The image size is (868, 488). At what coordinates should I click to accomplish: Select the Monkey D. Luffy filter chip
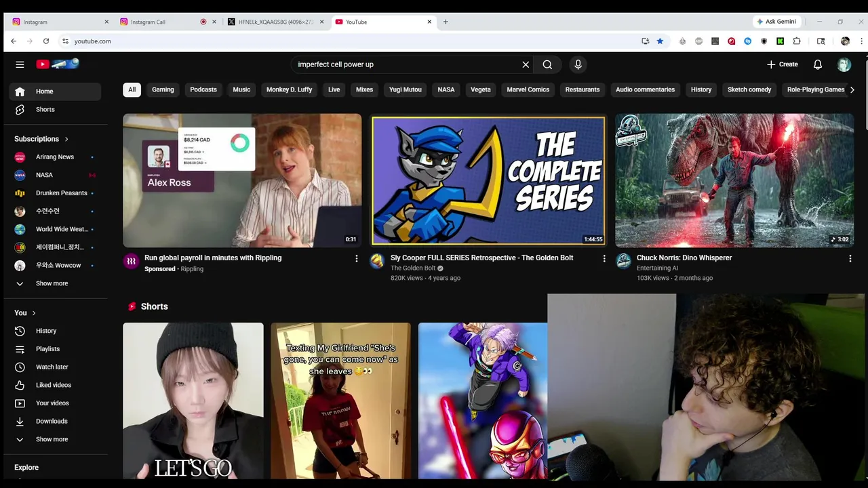289,89
